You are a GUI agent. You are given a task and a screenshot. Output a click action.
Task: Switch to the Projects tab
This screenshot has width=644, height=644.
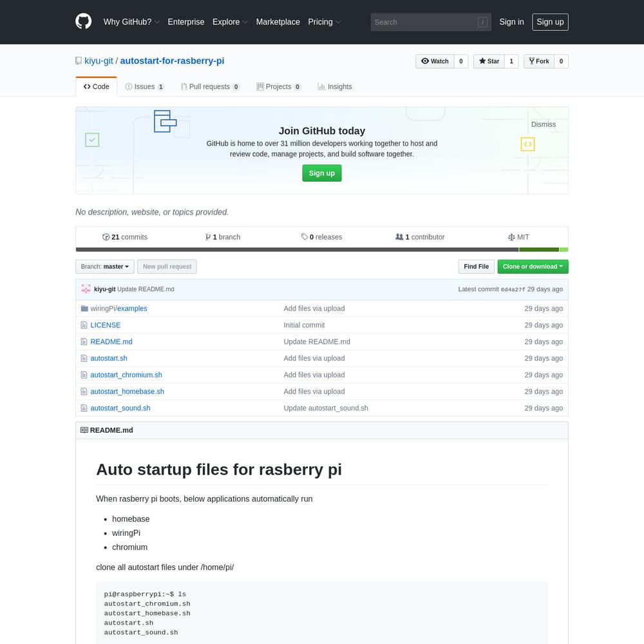[279, 87]
